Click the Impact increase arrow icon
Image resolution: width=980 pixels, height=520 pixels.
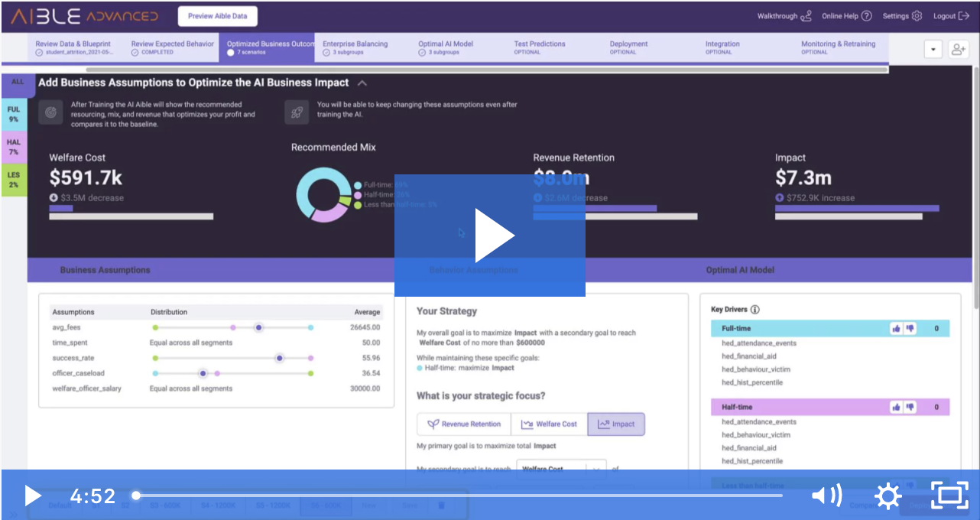(x=780, y=198)
